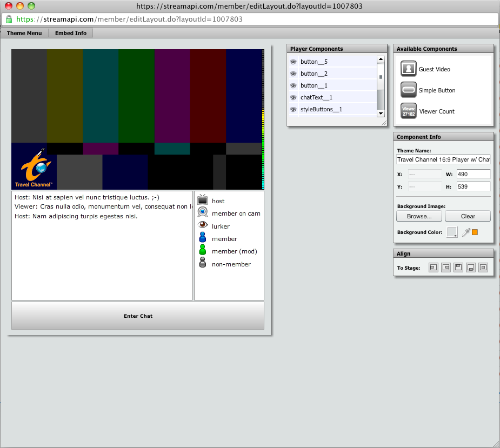Pick the eyedropper color sampling tool
500x448 pixels.
466,232
